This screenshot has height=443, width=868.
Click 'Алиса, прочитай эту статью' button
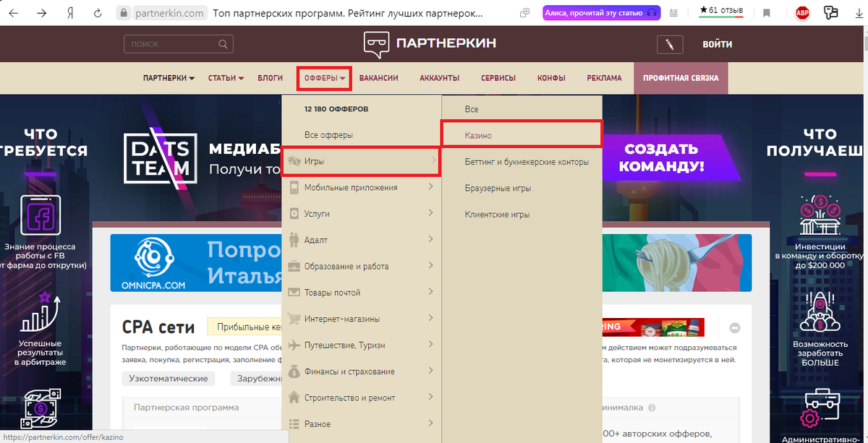[601, 13]
